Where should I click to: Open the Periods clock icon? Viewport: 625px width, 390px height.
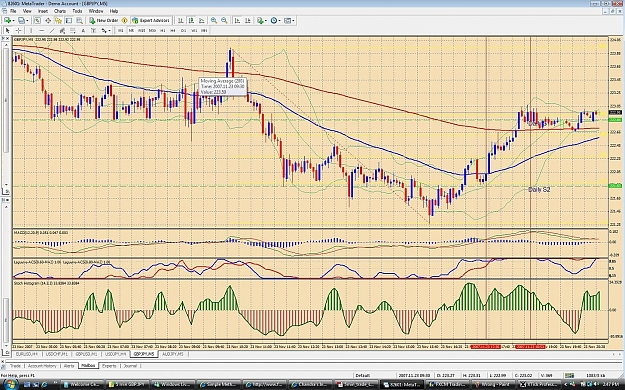pyautogui.click(x=274, y=20)
